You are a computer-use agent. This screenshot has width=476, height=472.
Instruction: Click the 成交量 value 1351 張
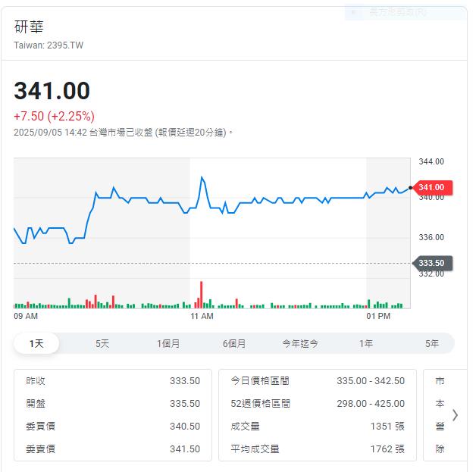tap(387, 427)
